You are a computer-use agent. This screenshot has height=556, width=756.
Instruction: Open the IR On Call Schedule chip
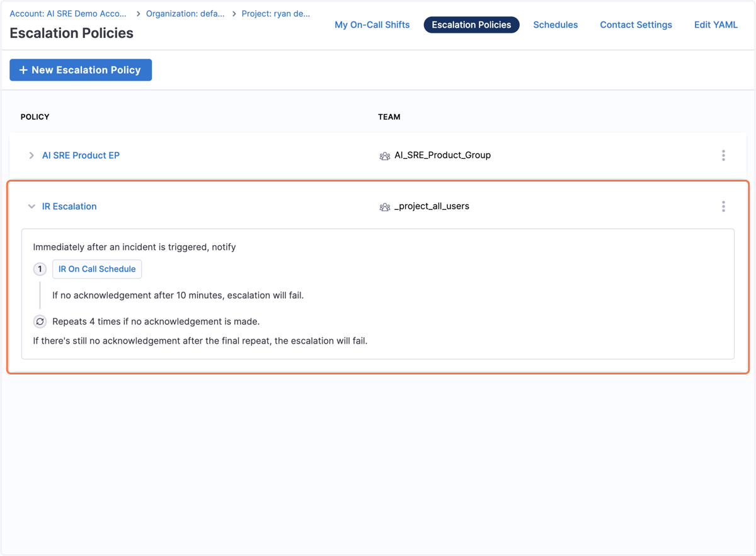click(x=97, y=269)
